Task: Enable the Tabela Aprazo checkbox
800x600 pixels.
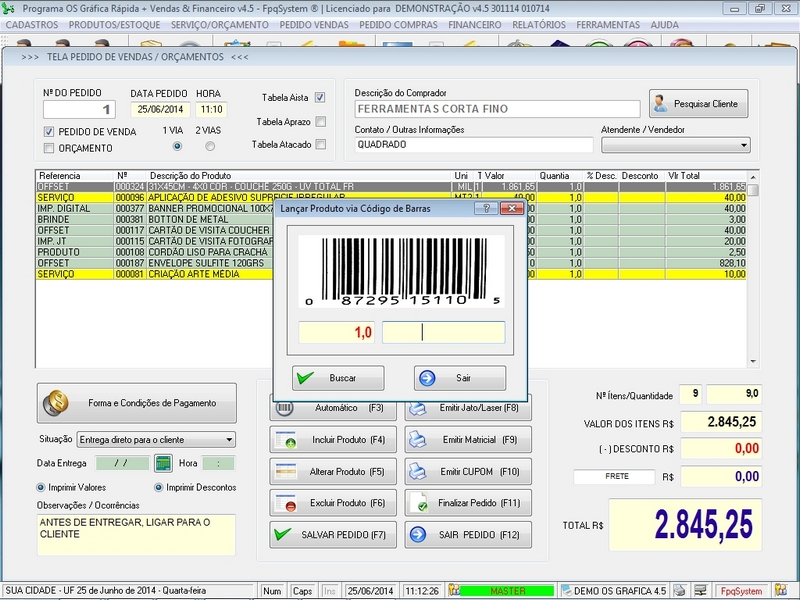Action: pos(320,121)
